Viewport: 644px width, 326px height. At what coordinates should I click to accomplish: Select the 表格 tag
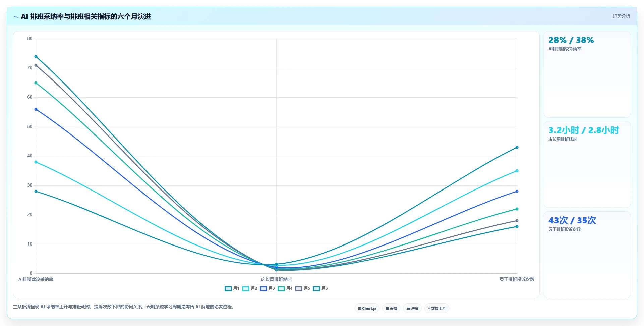pyautogui.click(x=391, y=308)
